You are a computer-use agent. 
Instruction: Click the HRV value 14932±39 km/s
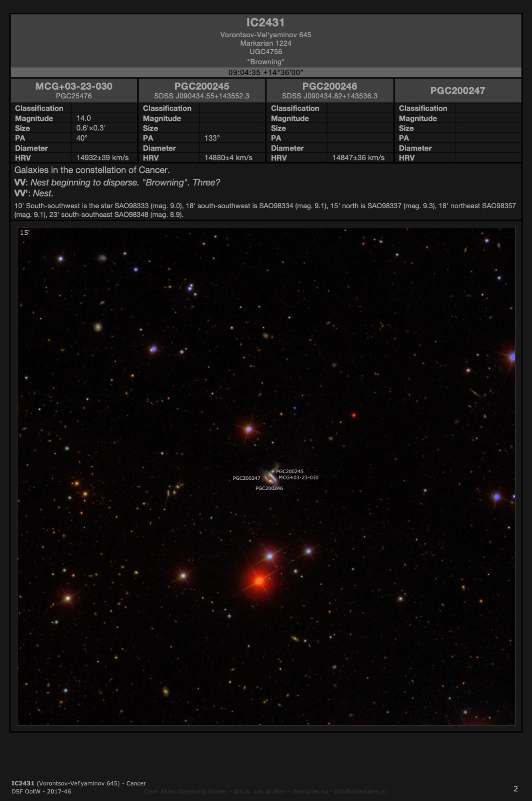pyautogui.click(x=103, y=158)
